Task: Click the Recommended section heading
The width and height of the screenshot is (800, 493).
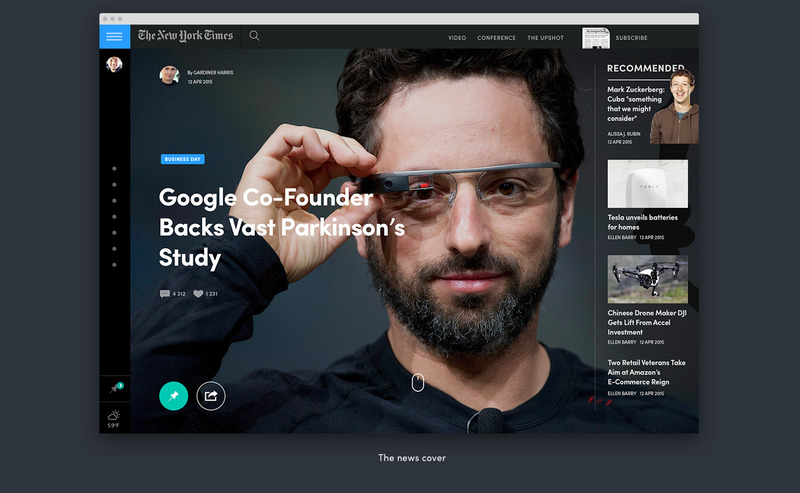Action: [645, 68]
